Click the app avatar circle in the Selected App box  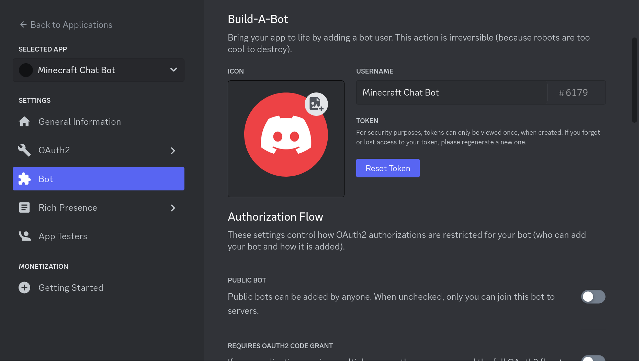[26, 70]
